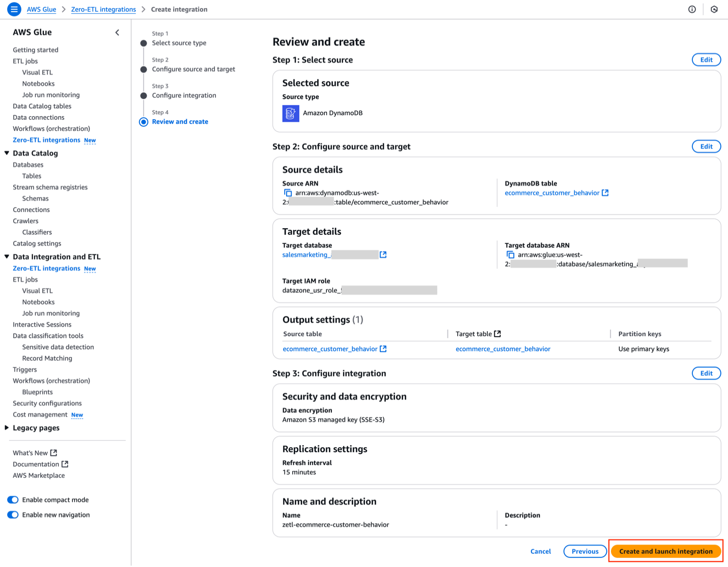This screenshot has height=567, width=728.
Task: Open Zero-ETL integrations breadcrumb link
Action: (103, 9)
